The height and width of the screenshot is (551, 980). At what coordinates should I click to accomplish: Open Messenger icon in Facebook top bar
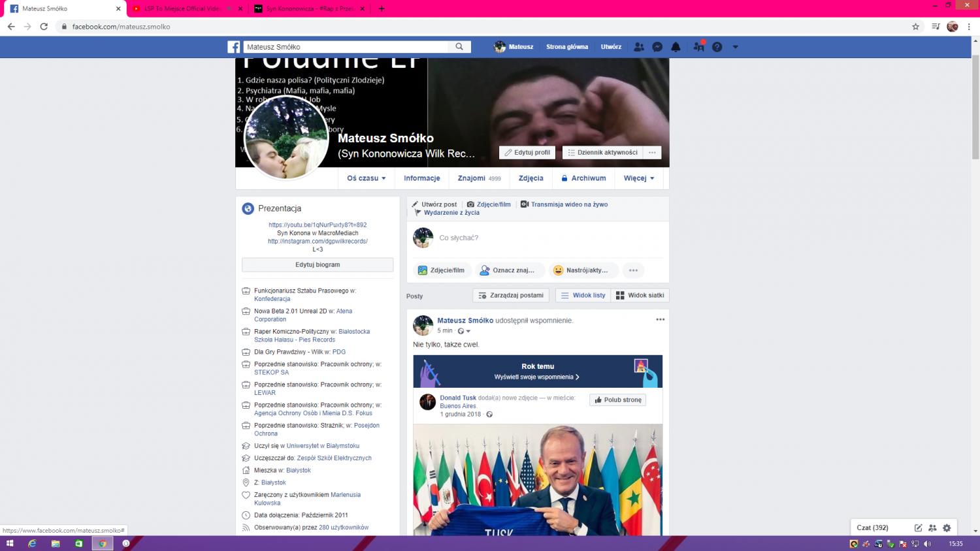point(657,47)
